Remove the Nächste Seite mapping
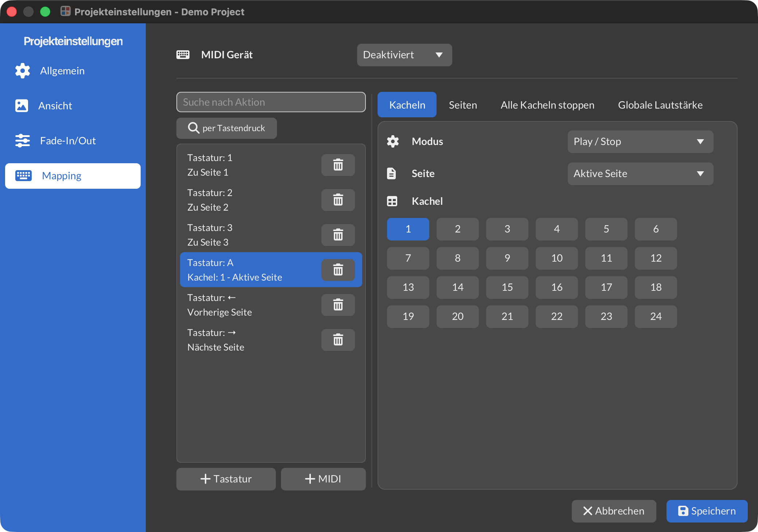Screen dimensions: 758x532 [338, 340]
